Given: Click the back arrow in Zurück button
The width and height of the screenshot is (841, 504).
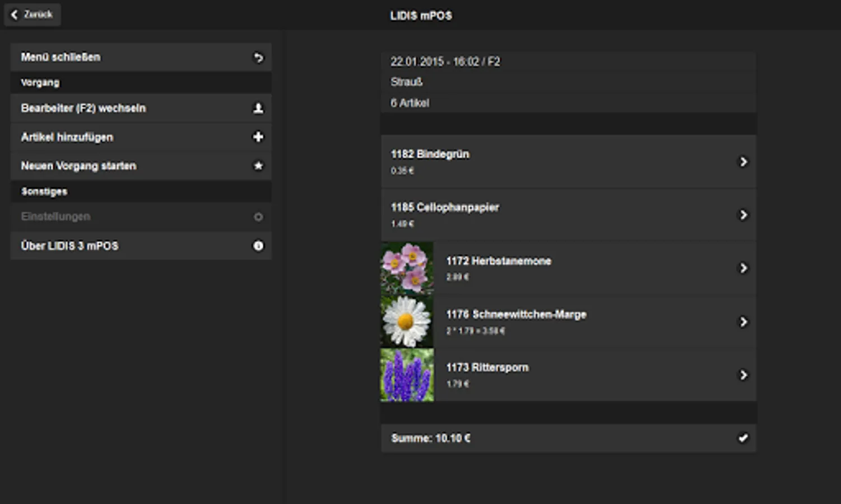Looking at the screenshot, I should pos(15,15).
